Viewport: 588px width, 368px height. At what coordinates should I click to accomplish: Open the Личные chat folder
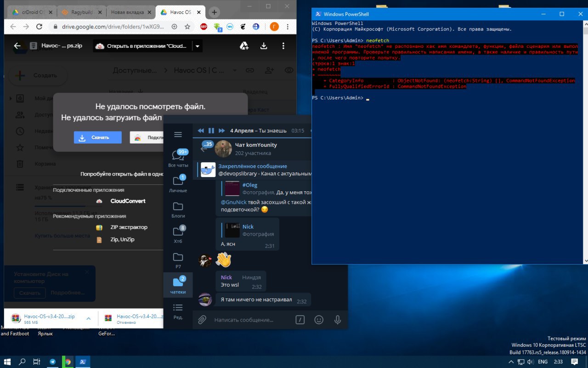tap(178, 183)
